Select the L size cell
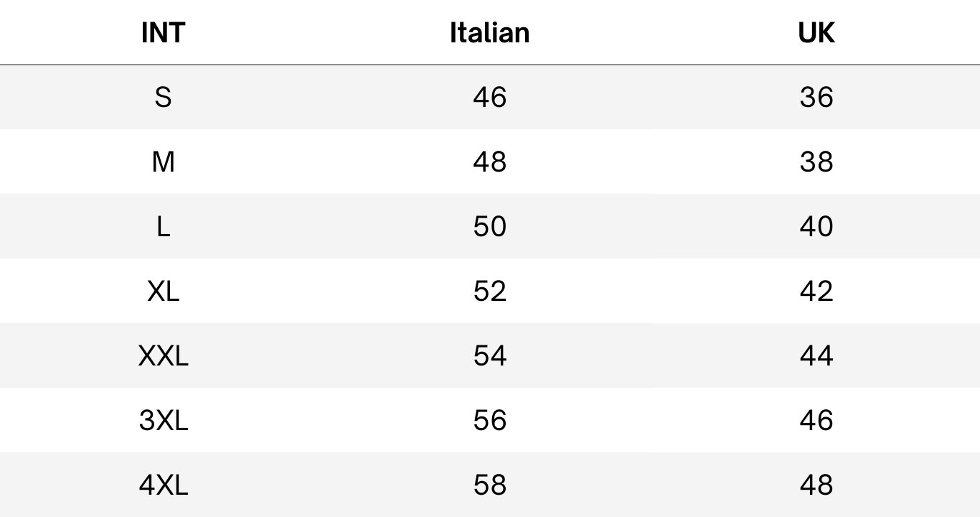Image resolution: width=980 pixels, height=517 pixels. pos(163,227)
